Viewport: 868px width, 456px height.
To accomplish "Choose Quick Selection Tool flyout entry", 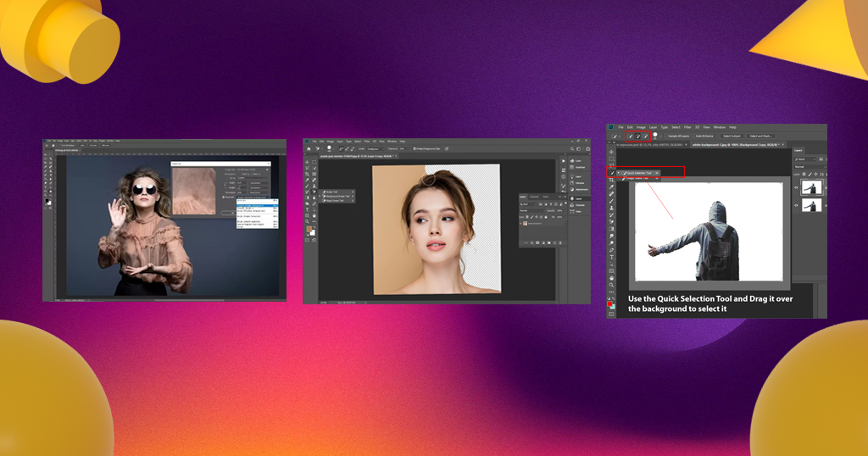I will click(639, 173).
